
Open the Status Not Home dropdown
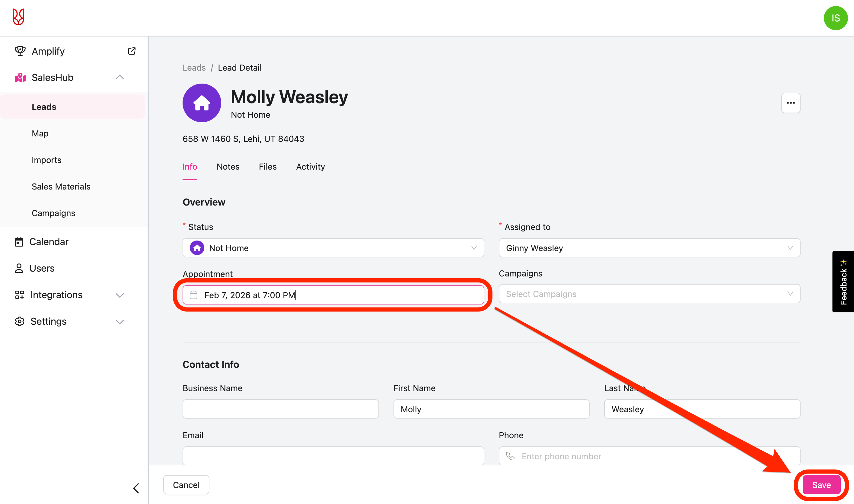point(333,248)
